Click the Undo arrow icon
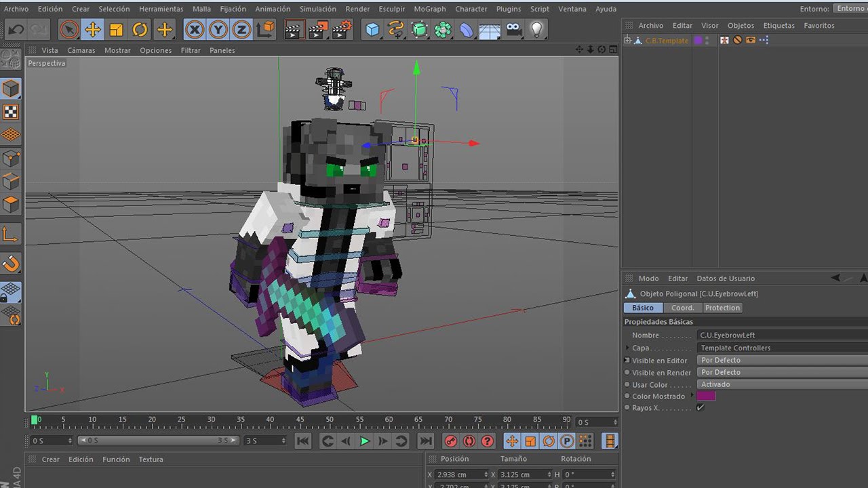This screenshot has height=488, width=868. tap(15, 29)
